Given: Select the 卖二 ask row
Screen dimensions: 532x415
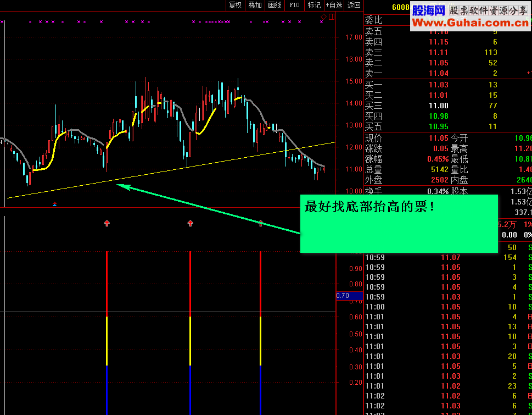Looking at the screenshot, I should pos(448,63).
